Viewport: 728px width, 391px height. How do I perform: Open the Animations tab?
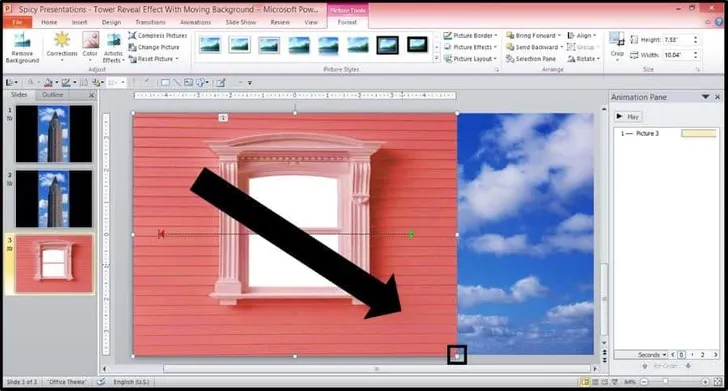pyautogui.click(x=195, y=22)
